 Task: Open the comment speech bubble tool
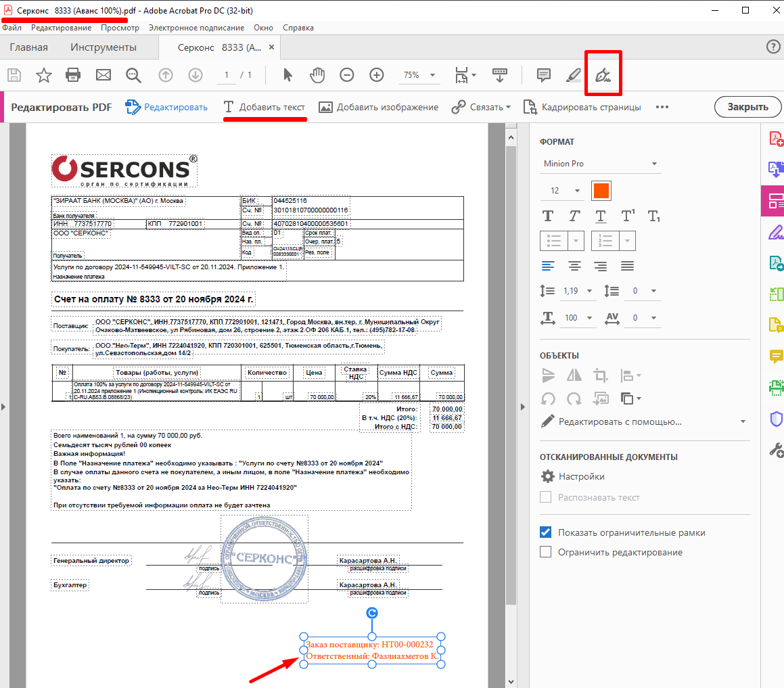point(543,75)
